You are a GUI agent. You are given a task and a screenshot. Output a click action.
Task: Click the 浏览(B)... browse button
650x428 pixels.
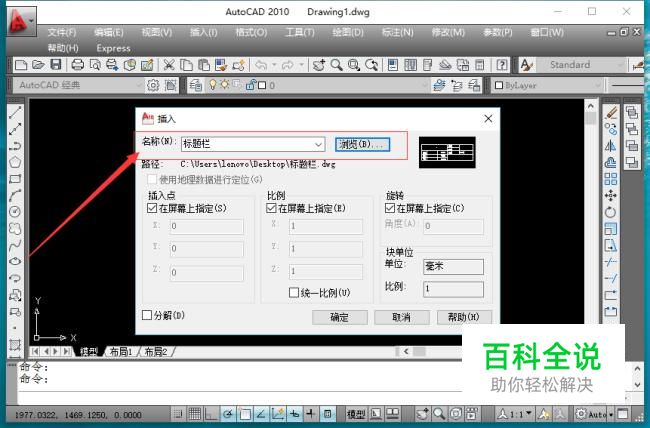(362, 144)
